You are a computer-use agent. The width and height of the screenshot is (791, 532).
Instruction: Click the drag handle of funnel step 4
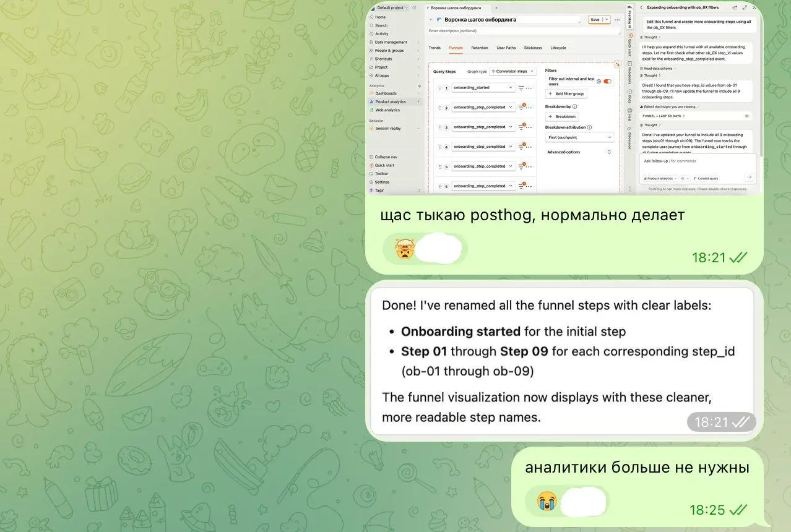[x=440, y=147]
